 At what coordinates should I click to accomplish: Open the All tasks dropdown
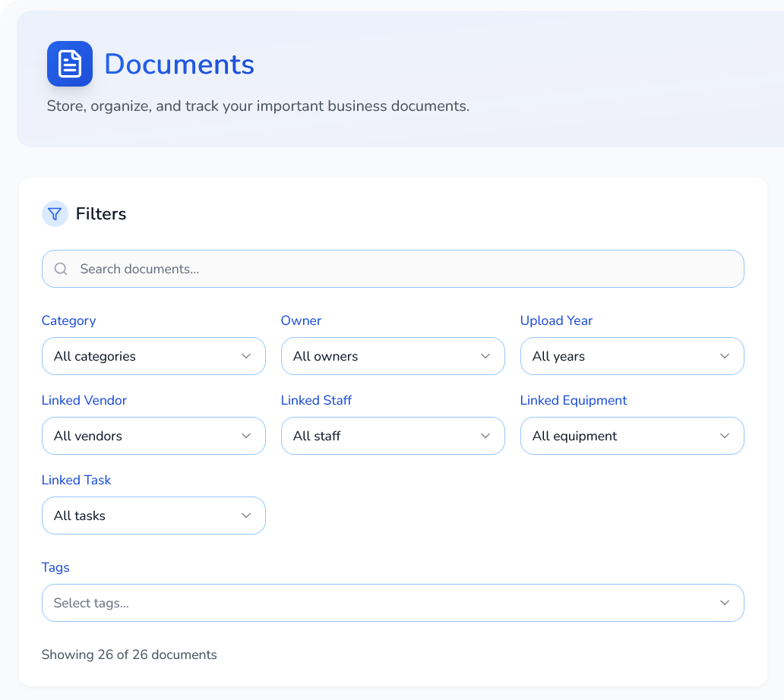153,516
